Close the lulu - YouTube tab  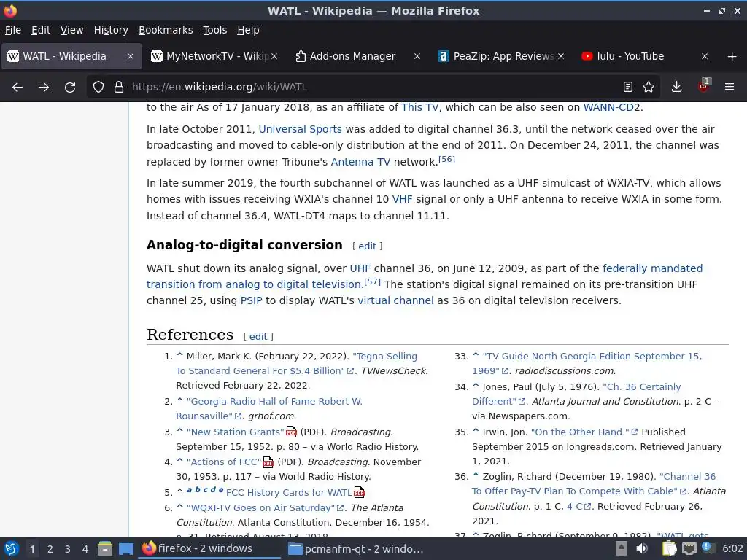pos(705,56)
